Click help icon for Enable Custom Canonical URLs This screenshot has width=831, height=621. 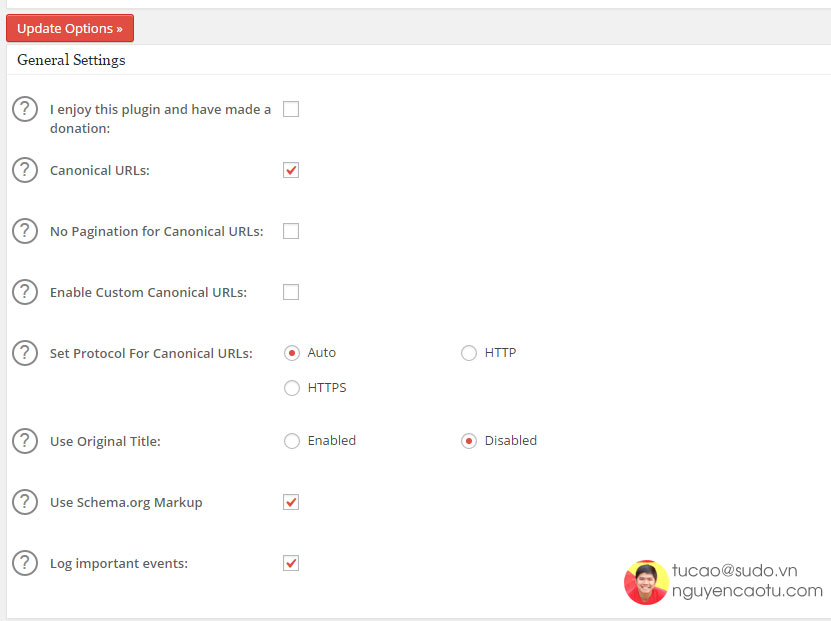(25, 292)
